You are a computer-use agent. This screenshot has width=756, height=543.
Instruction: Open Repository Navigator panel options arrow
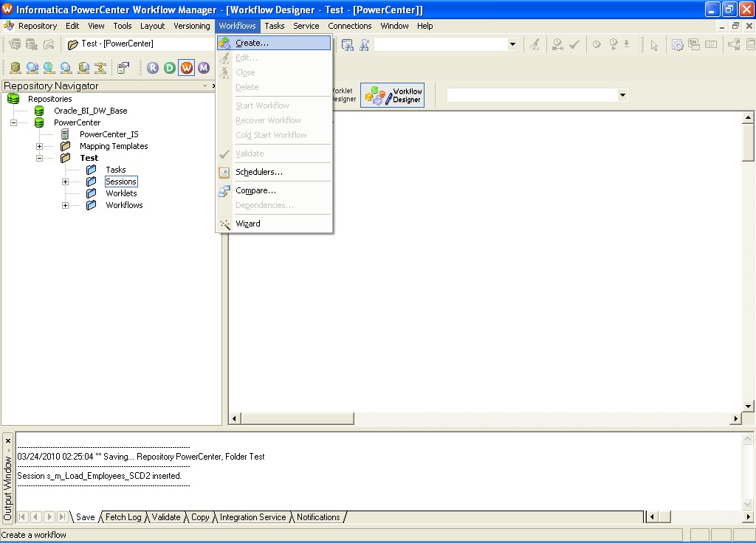[x=205, y=86]
